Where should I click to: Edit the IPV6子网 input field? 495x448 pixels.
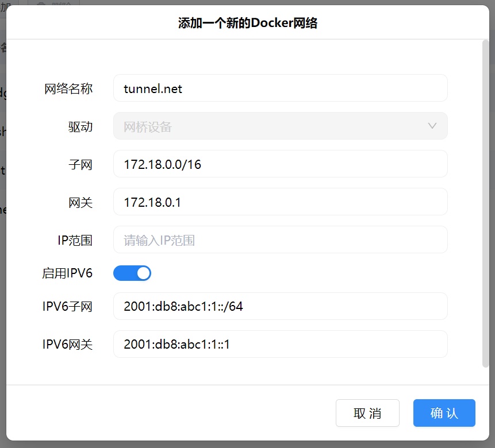pos(280,306)
